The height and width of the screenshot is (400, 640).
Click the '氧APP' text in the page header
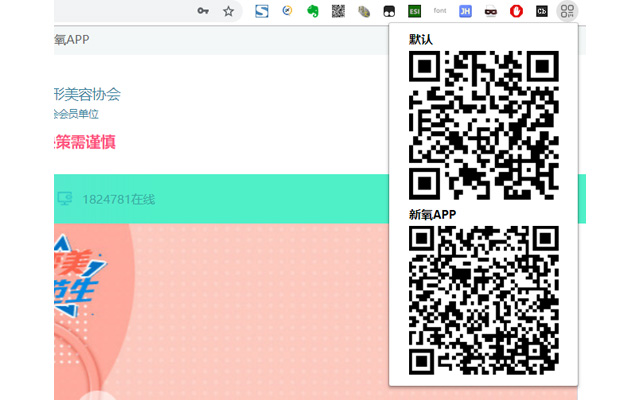point(72,40)
